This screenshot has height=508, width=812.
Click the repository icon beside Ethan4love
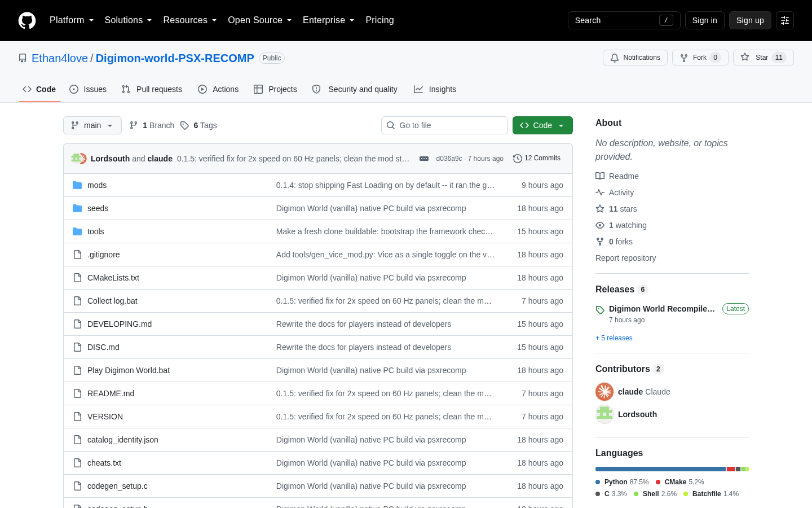click(23, 58)
